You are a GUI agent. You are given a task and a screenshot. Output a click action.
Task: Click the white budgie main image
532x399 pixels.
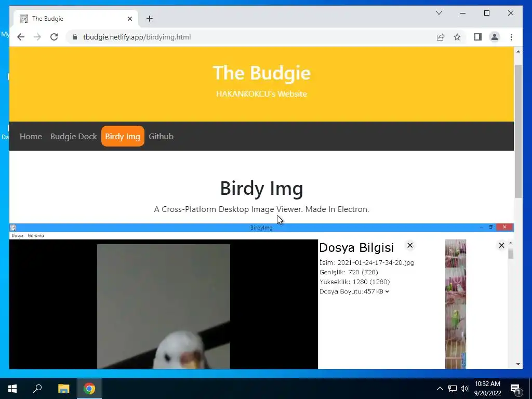pyautogui.click(x=164, y=307)
